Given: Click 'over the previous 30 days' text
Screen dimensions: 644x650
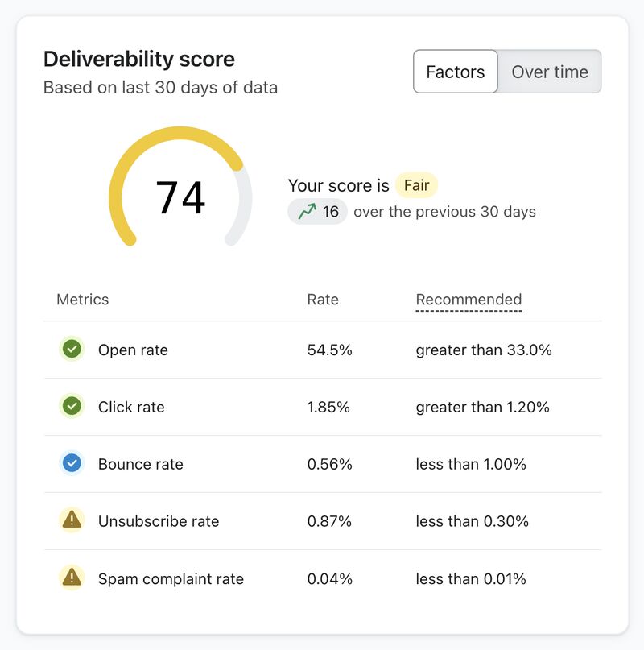Looking at the screenshot, I should tap(444, 212).
